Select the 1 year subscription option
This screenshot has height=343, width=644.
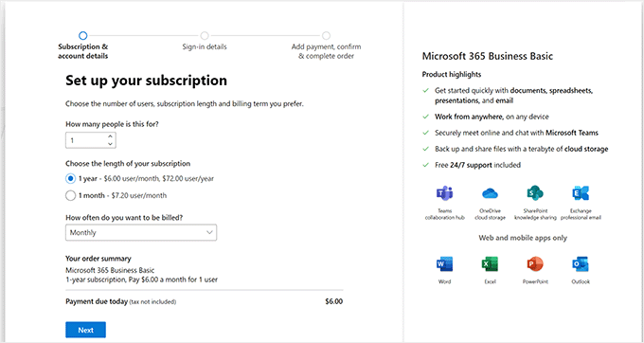point(71,179)
